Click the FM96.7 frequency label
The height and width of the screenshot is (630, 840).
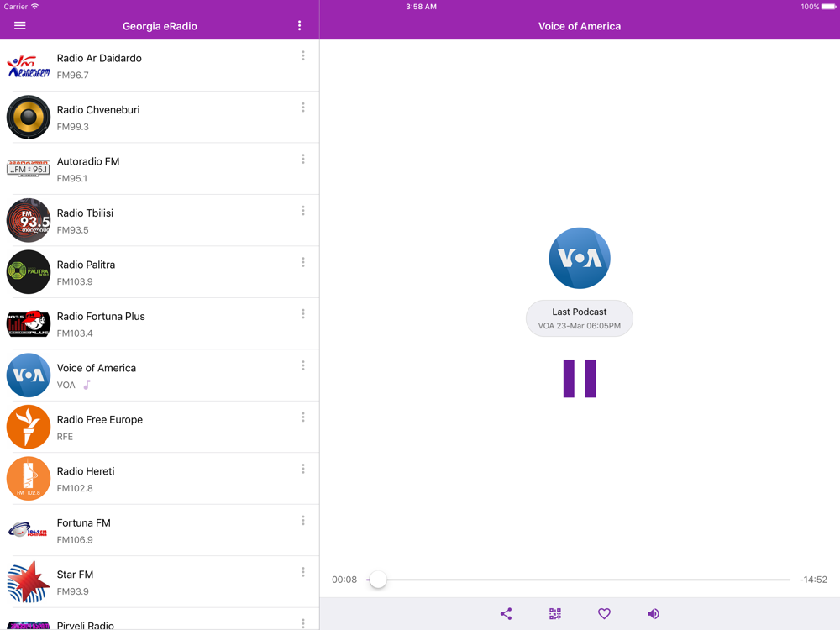pos(73,75)
